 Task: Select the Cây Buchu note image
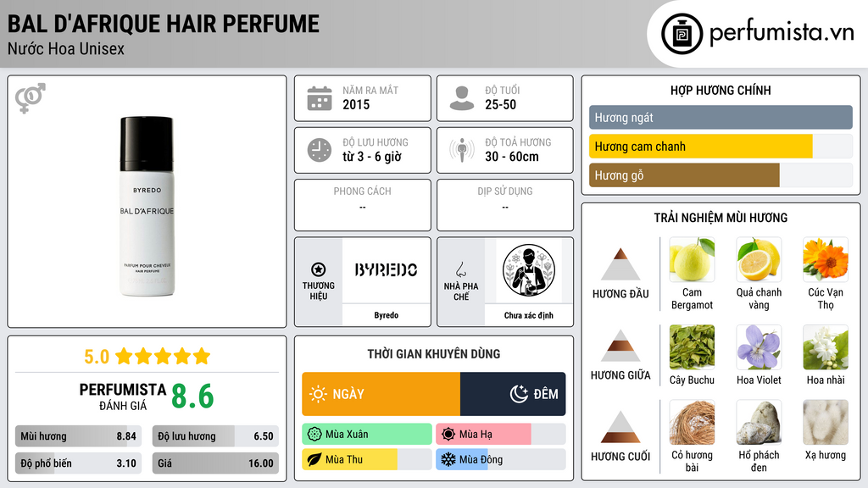692,347
